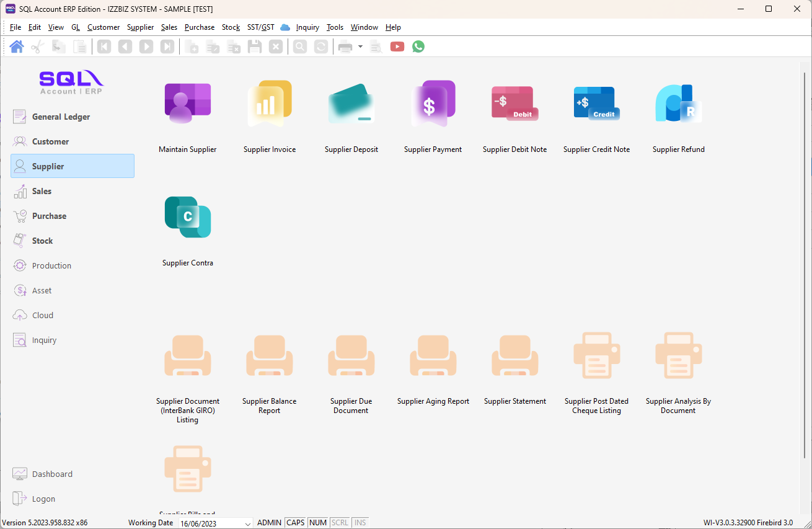Open the SST/GST menu
Image resolution: width=812 pixels, height=529 pixels.
261,27
